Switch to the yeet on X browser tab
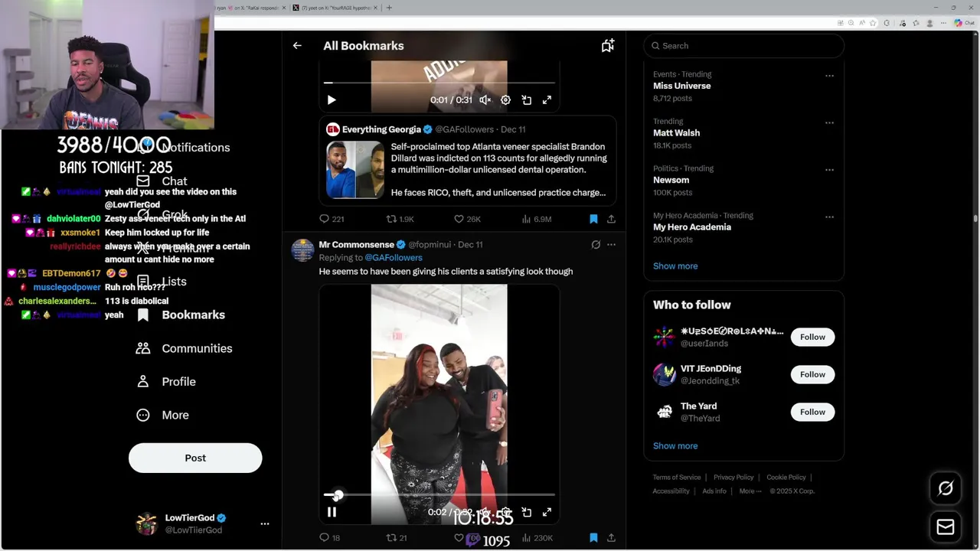Image resolution: width=980 pixels, height=551 pixels. pos(335,8)
